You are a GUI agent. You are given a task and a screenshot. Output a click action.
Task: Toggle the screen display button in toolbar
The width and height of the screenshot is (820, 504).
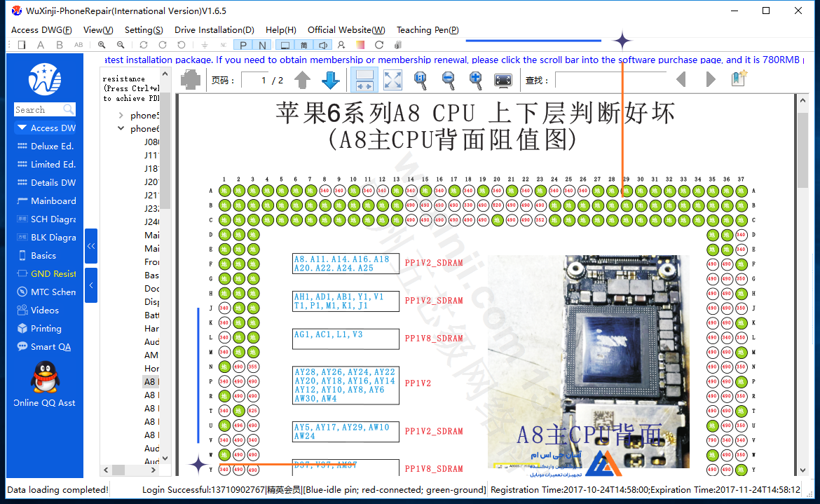point(285,45)
